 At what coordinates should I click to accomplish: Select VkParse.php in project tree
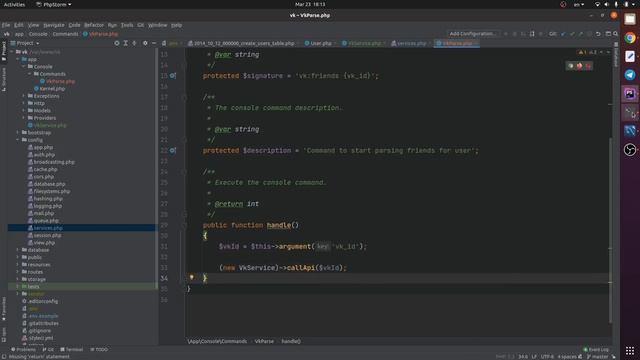(57, 81)
